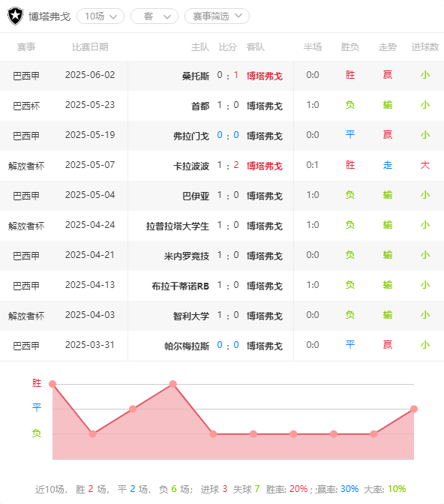Click the 博塔弗戈 team name at top
444x504 pixels.
(x=49, y=16)
